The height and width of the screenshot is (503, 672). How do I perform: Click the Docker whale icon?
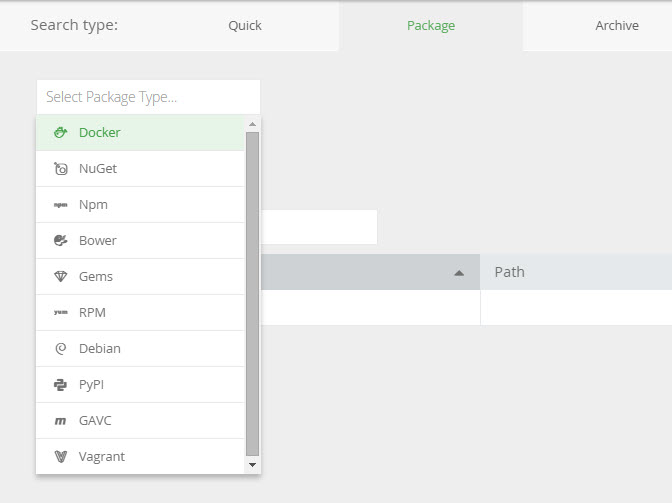[60, 132]
